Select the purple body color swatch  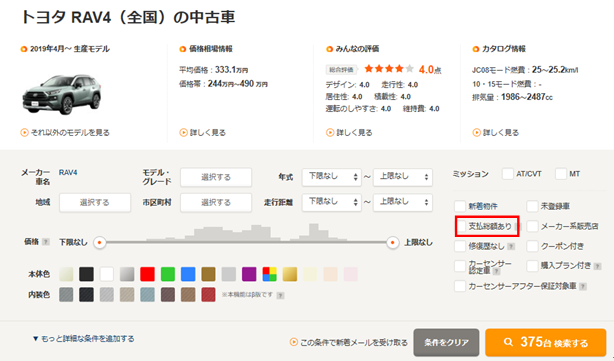point(249,274)
